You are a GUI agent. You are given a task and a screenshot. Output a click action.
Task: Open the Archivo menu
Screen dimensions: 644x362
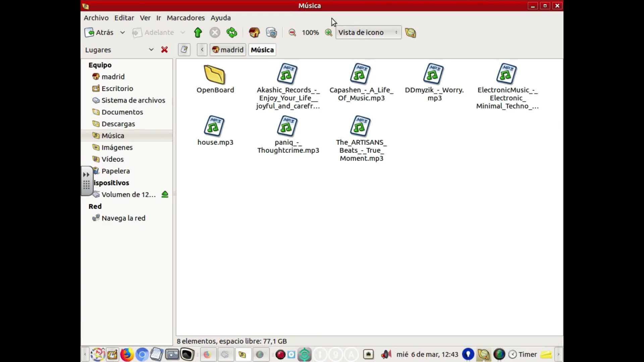(96, 18)
